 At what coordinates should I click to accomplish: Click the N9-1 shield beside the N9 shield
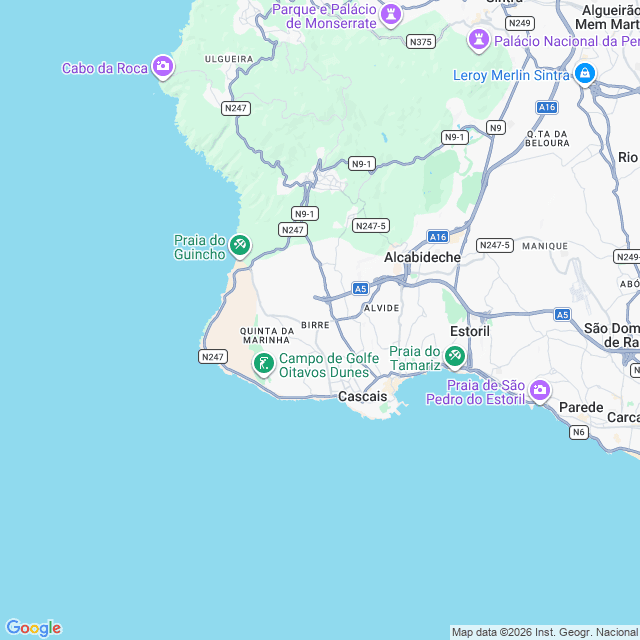point(455,137)
